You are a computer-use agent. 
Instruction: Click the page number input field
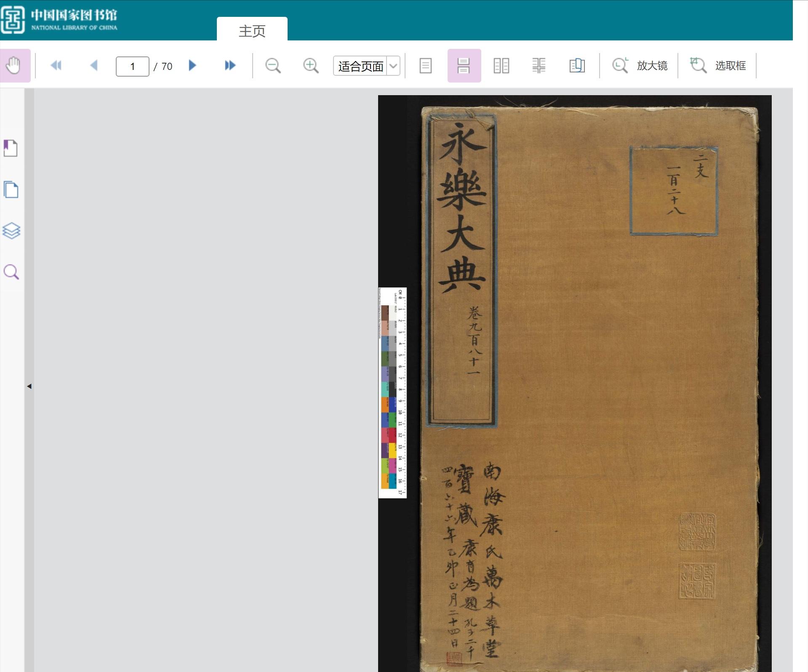pyautogui.click(x=132, y=66)
